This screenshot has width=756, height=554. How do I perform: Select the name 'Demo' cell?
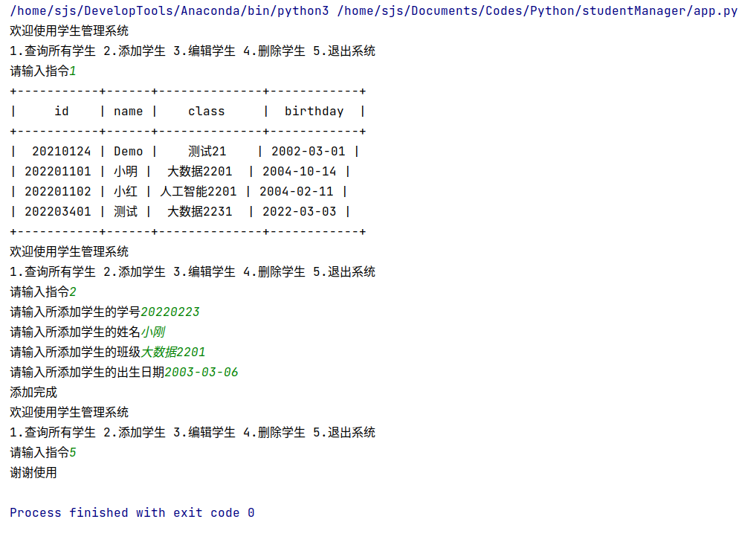pos(129,152)
